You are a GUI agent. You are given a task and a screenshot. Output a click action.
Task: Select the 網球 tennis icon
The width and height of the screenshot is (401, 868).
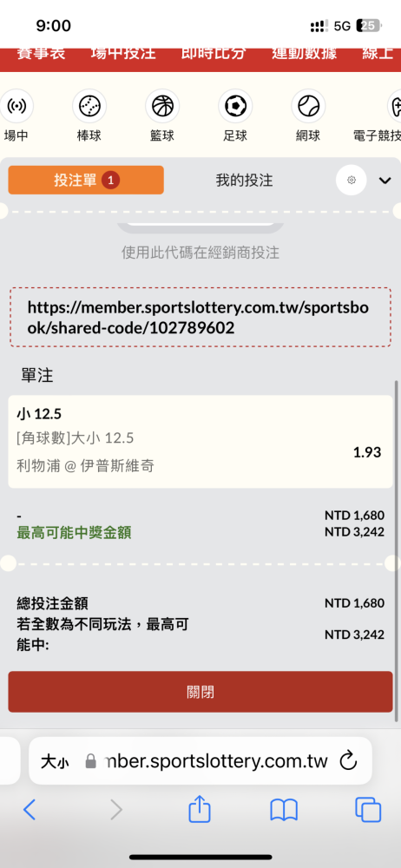(x=308, y=106)
